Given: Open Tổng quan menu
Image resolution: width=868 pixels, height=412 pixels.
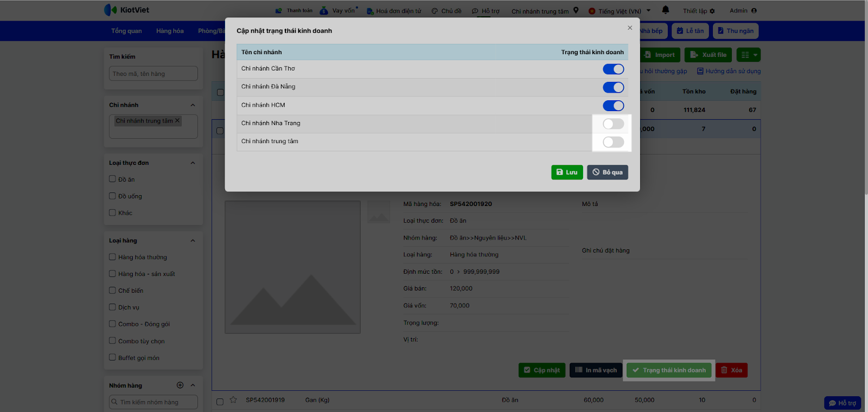Looking at the screenshot, I should pyautogui.click(x=126, y=31).
